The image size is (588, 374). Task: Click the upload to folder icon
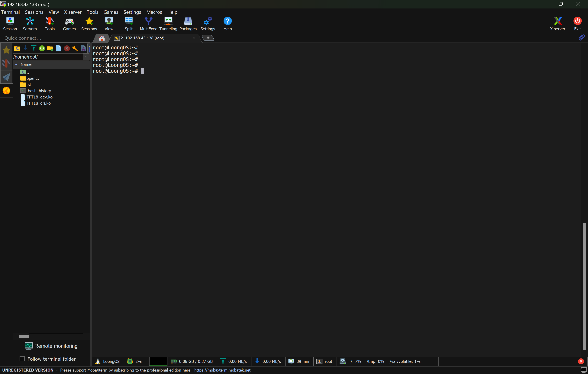tap(34, 48)
